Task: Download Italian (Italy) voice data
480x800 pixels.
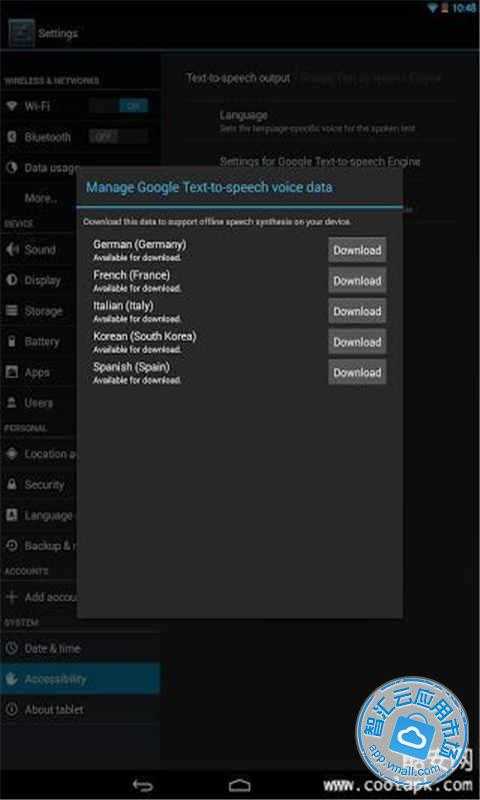Action: point(357,311)
